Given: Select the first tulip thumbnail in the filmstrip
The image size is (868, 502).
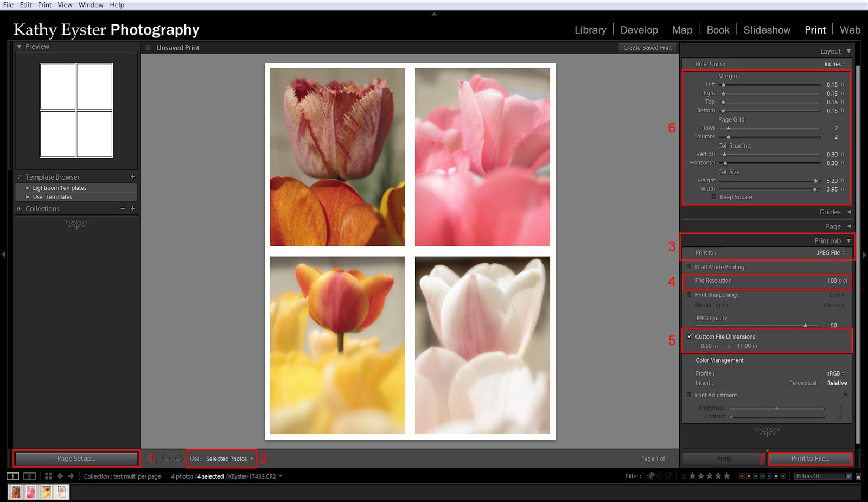Looking at the screenshot, I should click(x=15, y=492).
